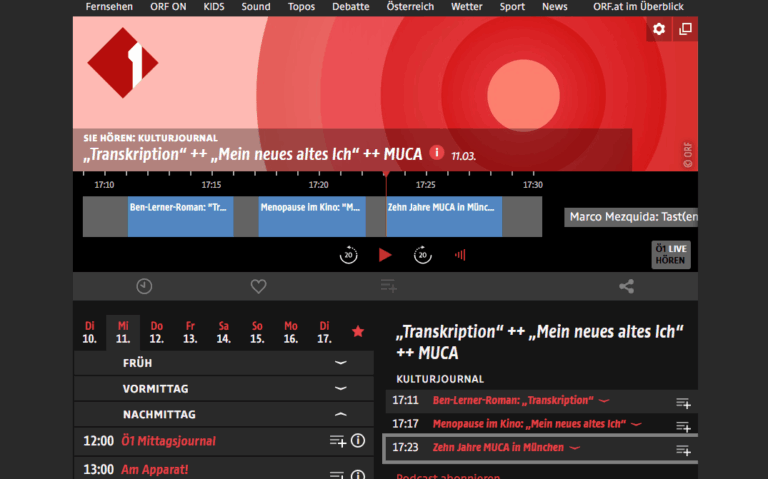Add Ö1 Mittagsjournal to playlist
The width and height of the screenshot is (768, 479).
(337, 441)
